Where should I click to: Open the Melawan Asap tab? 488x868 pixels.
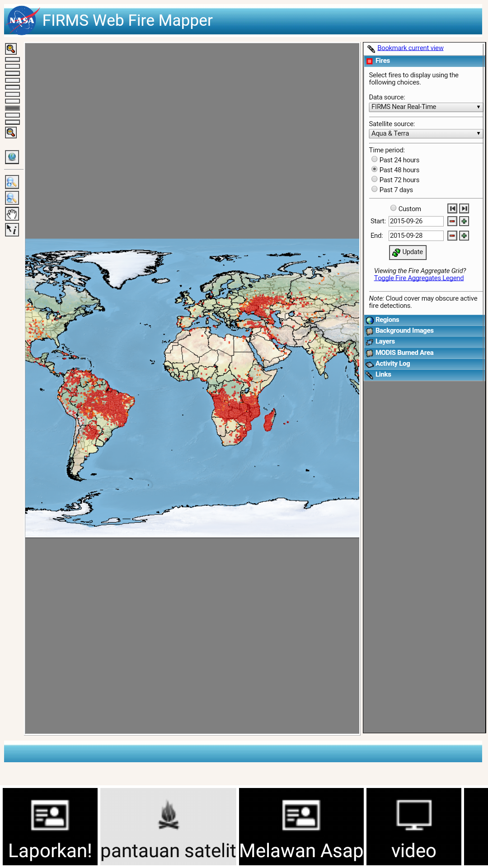(301, 827)
